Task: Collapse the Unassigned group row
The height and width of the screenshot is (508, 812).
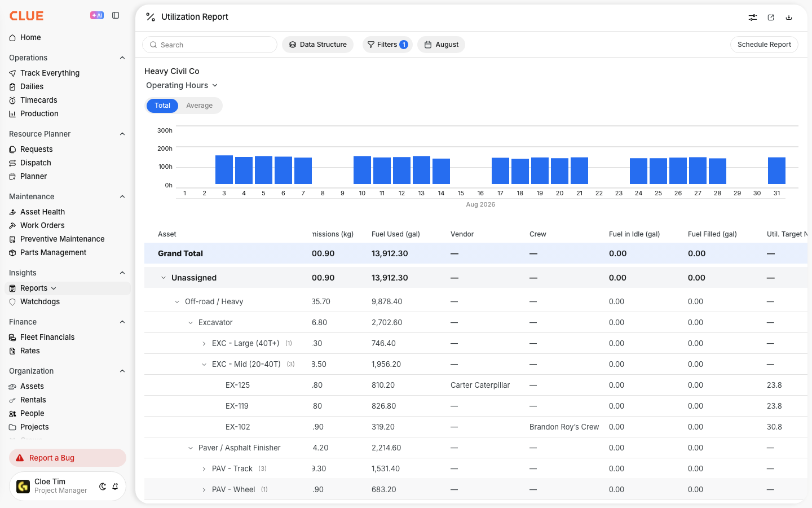Action: [x=164, y=278]
